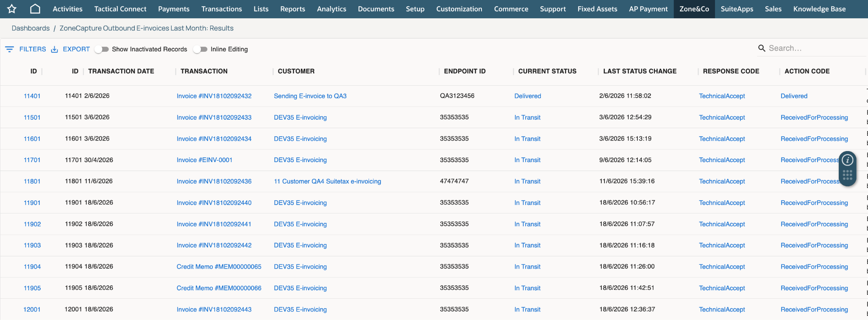This screenshot has height=320, width=868.
Task: Enable the Inline Editing switch
Action: pos(200,49)
